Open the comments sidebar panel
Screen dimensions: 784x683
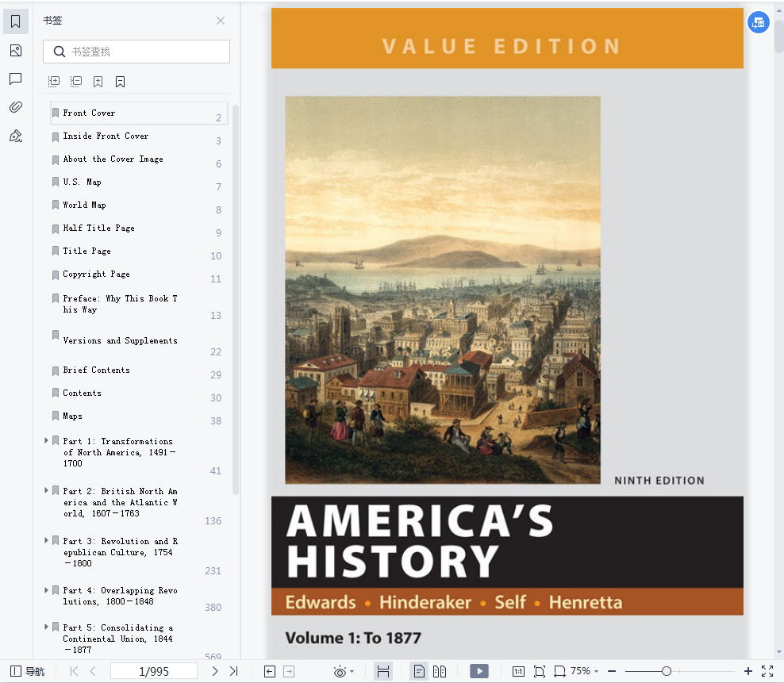(16, 79)
